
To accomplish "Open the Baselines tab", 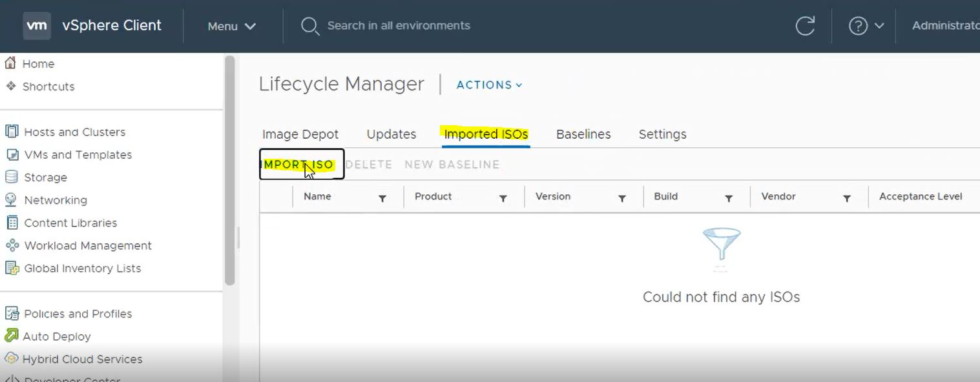I will [x=583, y=134].
